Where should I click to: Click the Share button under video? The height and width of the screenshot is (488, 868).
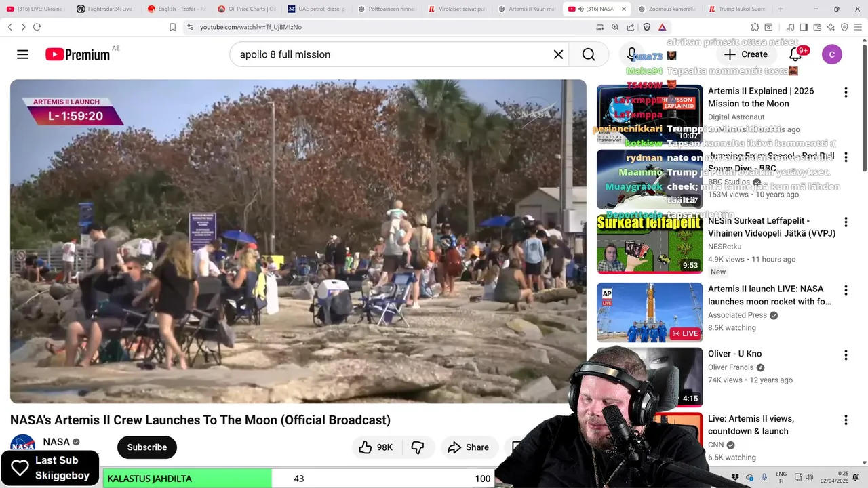pos(468,447)
